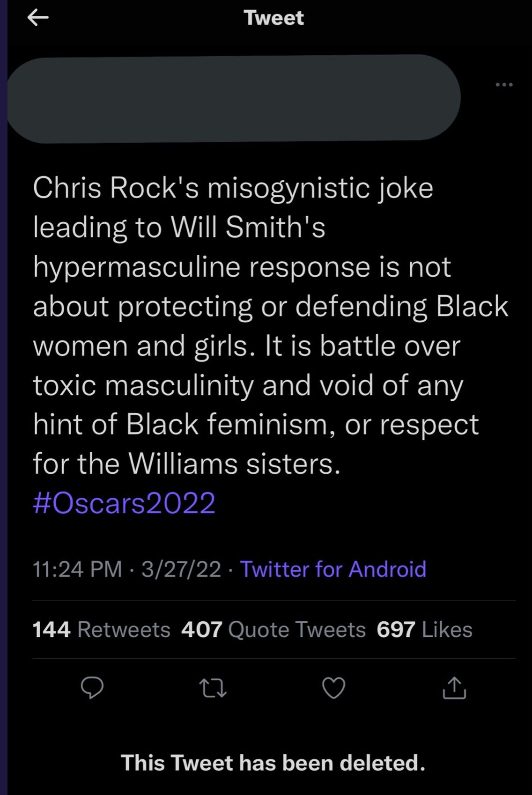
Task: Go back using the left arrow
Action: tap(38, 18)
